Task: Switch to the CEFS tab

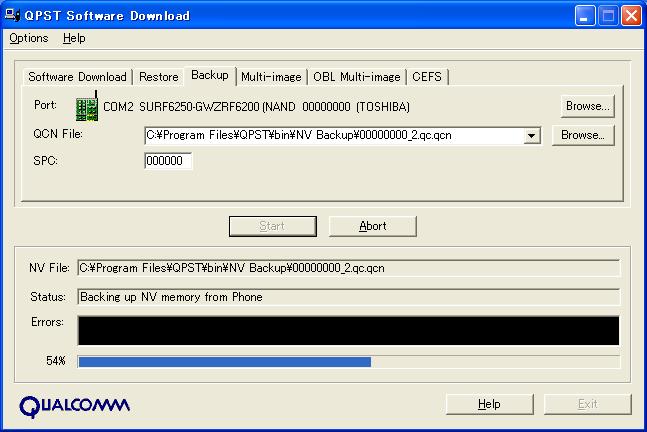Action: coord(427,77)
